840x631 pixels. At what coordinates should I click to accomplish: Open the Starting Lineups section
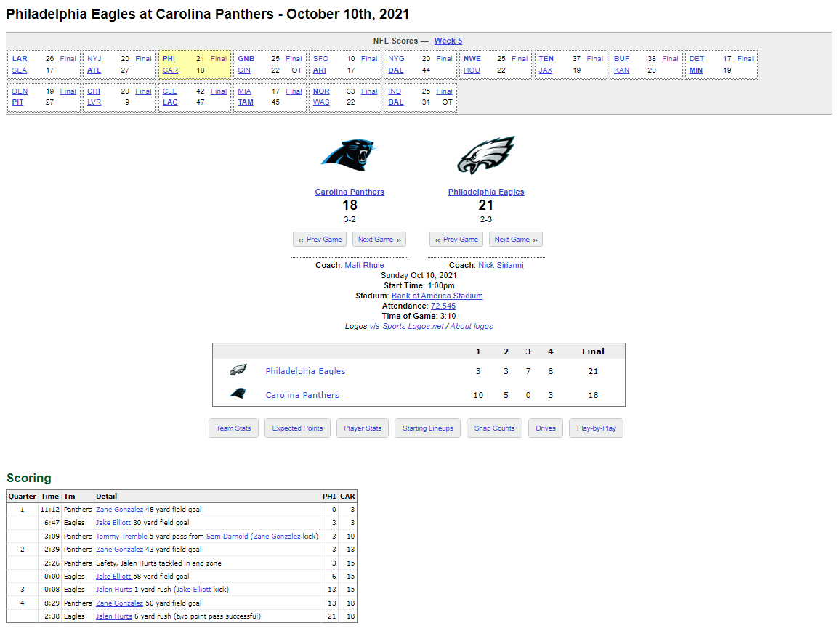click(x=427, y=428)
